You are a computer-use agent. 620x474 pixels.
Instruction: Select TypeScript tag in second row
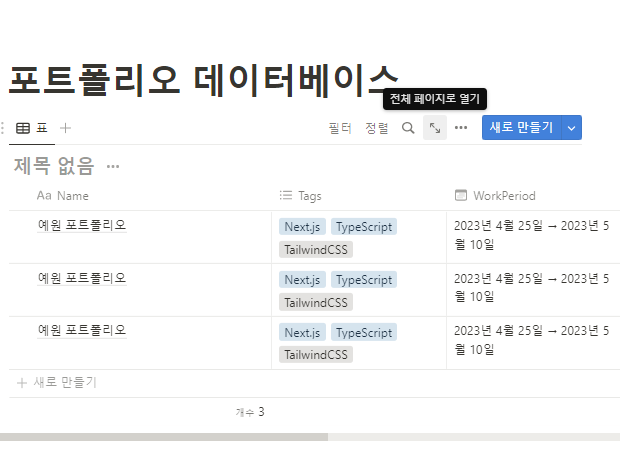click(364, 279)
